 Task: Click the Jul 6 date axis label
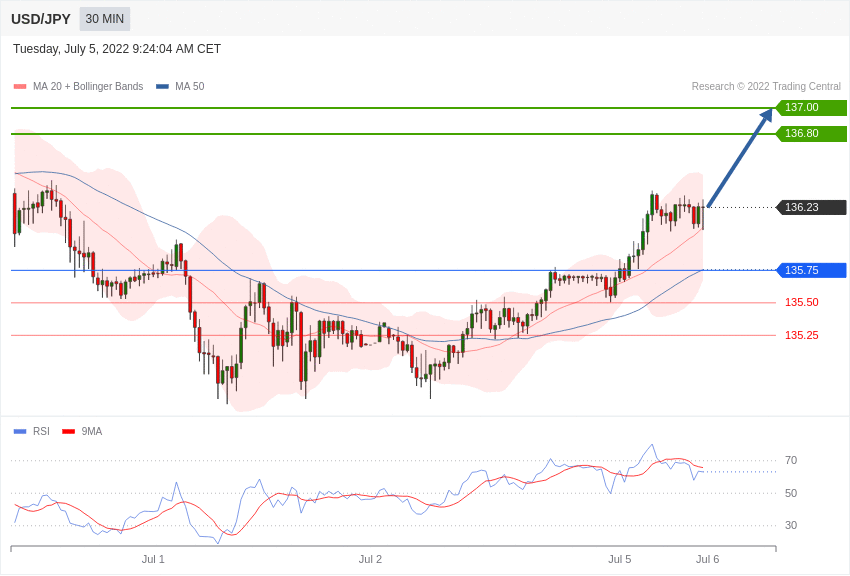click(x=707, y=559)
